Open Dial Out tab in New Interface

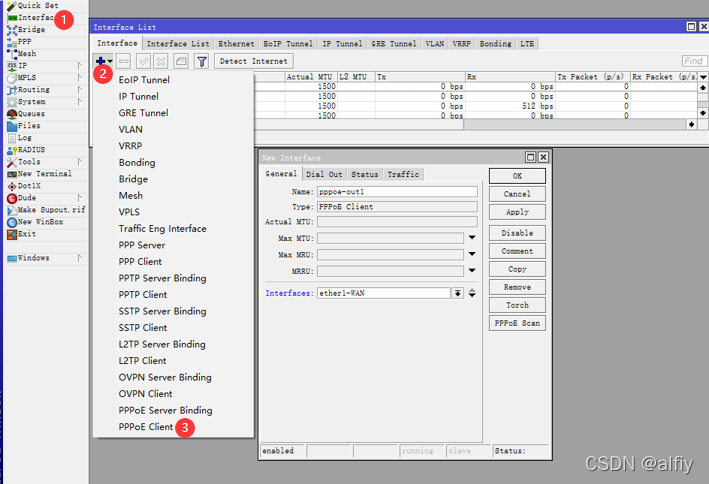324,174
